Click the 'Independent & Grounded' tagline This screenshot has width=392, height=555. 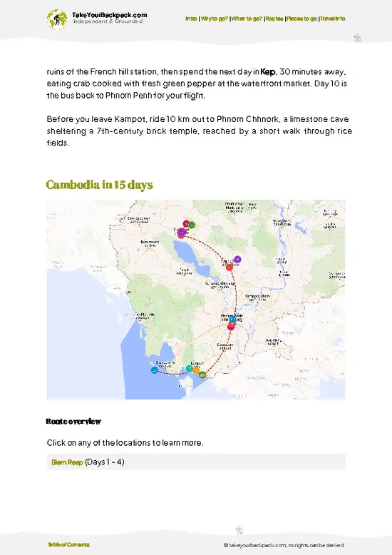click(108, 21)
